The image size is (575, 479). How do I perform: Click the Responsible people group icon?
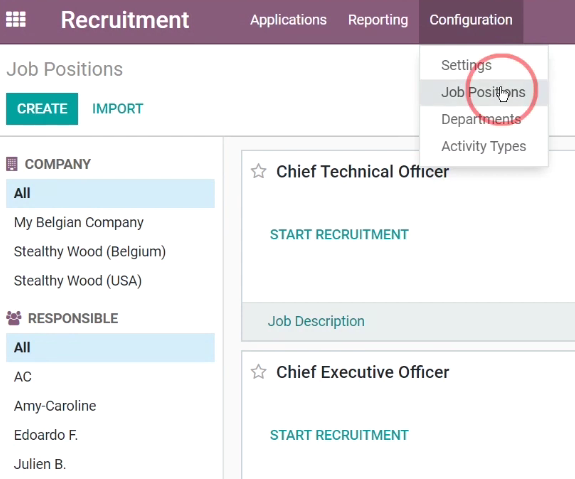pos(14,318)
